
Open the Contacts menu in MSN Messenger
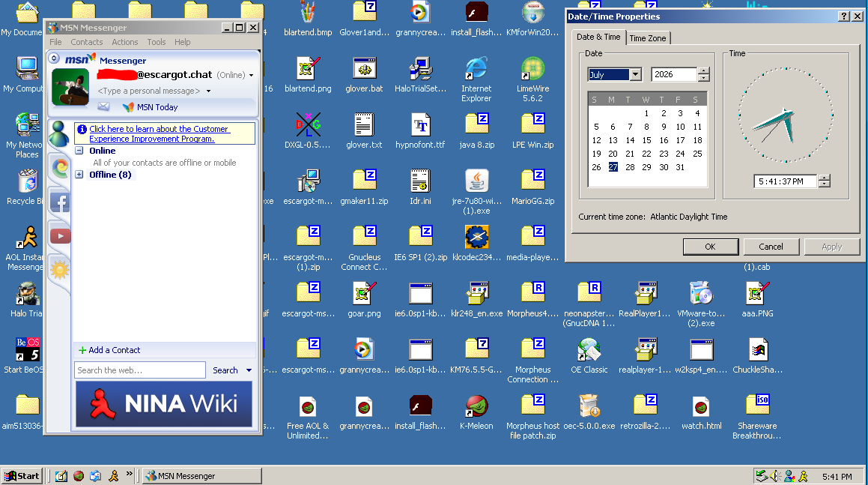coord(86,42)
